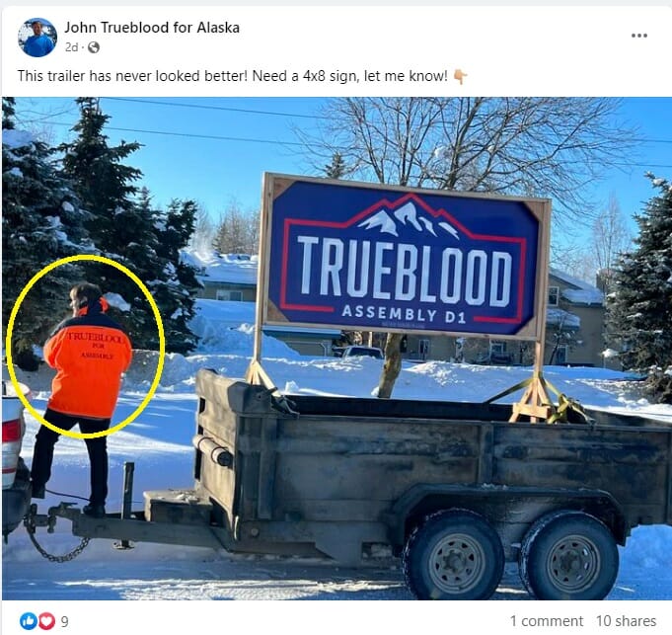The image size is (672, 635).
Task: Click the trailer wheels in photo
Action: point(512,554)
